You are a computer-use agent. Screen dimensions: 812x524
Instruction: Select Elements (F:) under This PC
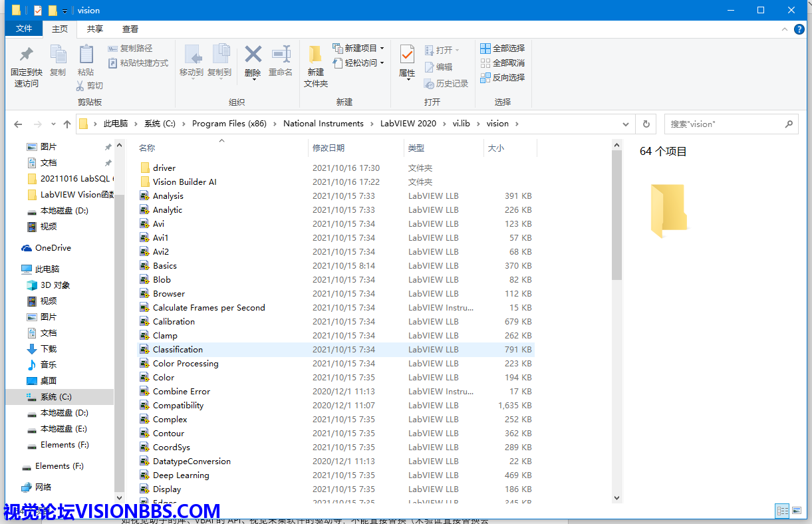(64, 445)
